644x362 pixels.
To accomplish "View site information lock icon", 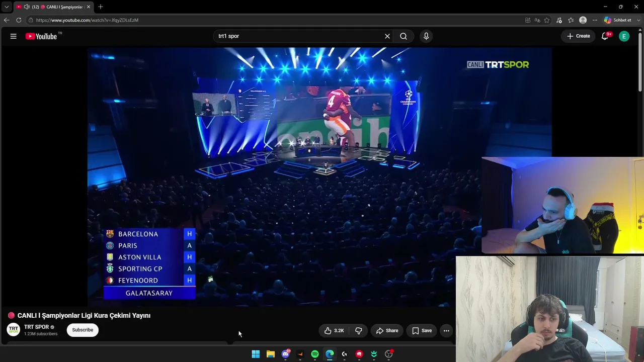I will [x=31, y=20].
